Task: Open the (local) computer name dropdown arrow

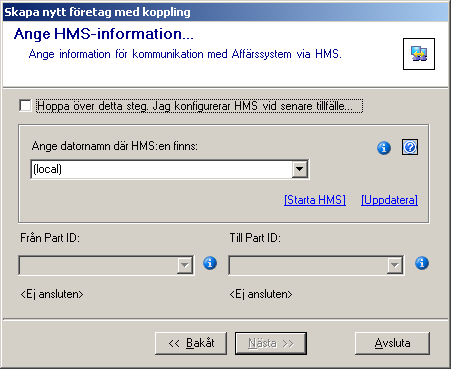Action: 300,169
